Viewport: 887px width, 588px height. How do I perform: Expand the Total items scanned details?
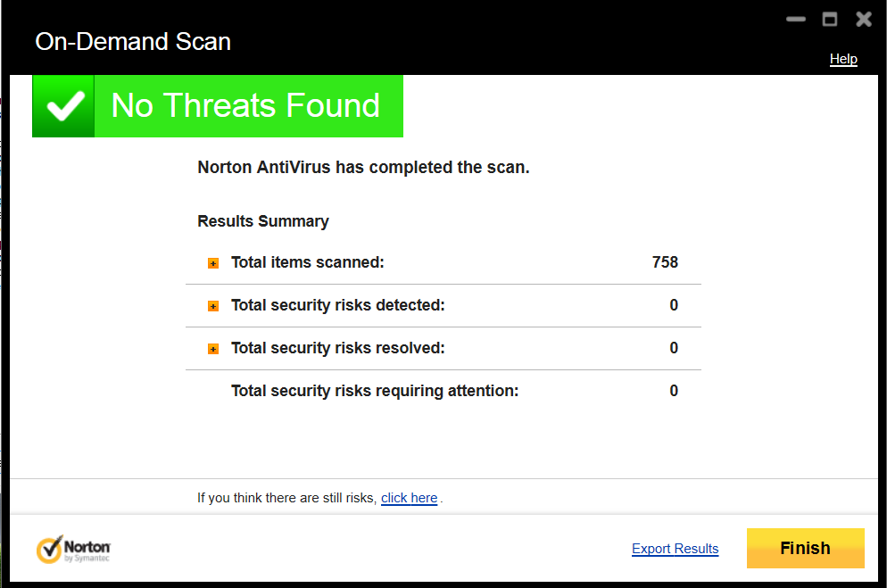213,263
